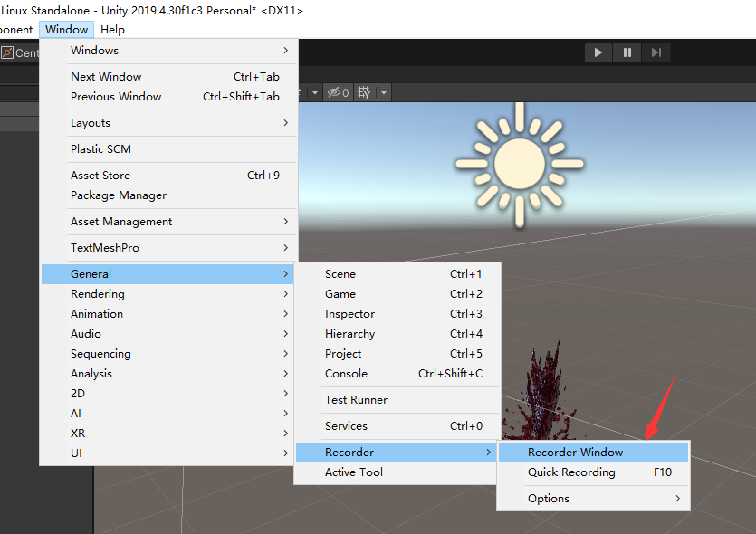Choose Plastic SCM menu item

100,148
